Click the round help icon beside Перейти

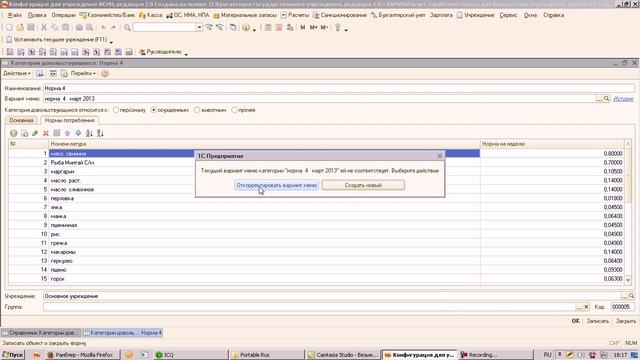[104, 73]
